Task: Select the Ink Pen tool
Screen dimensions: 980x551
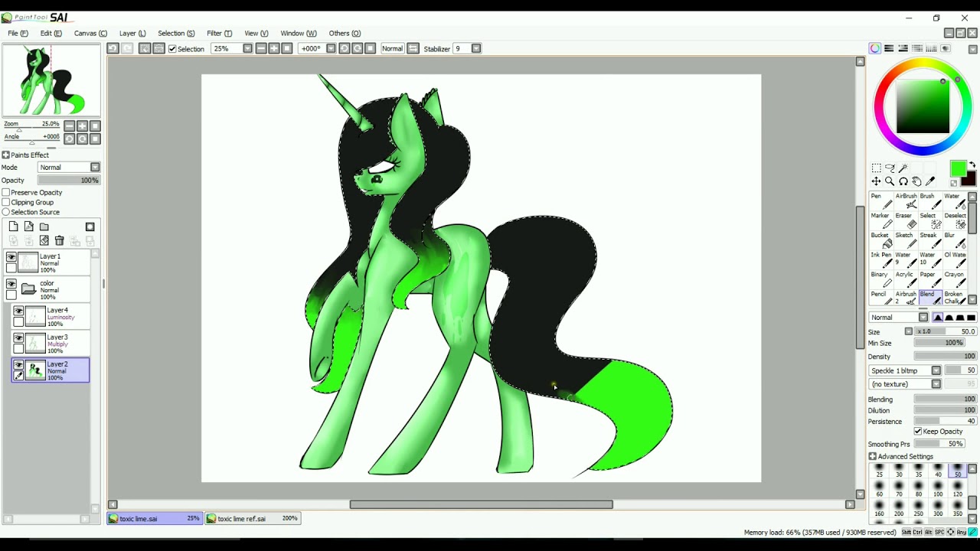Action: [880, 259]
